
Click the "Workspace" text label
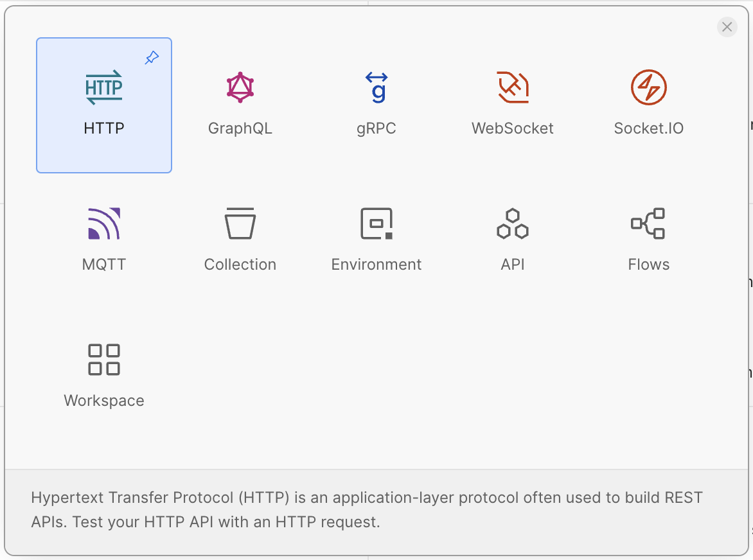click(x=104, y=401)
